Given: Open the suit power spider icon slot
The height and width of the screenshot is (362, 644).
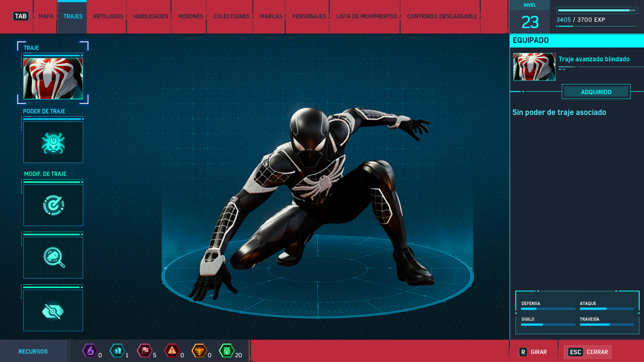Looking at the screenshot, I should [x=53, y=142].
